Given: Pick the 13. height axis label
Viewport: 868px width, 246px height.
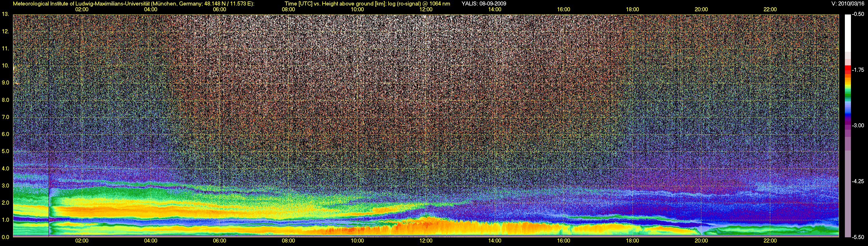Looking at the screenshot, I should (5, 14).
